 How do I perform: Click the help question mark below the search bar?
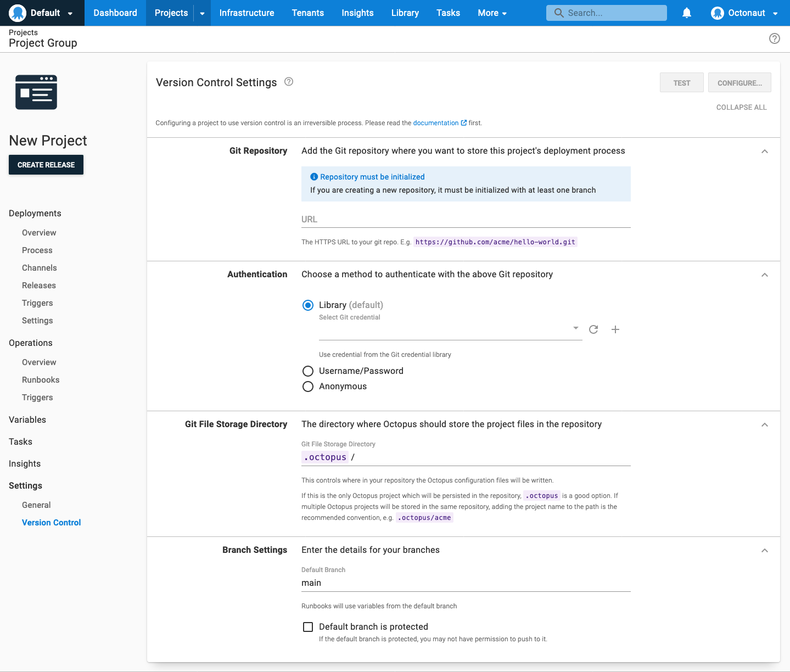[x=775, y=38]
